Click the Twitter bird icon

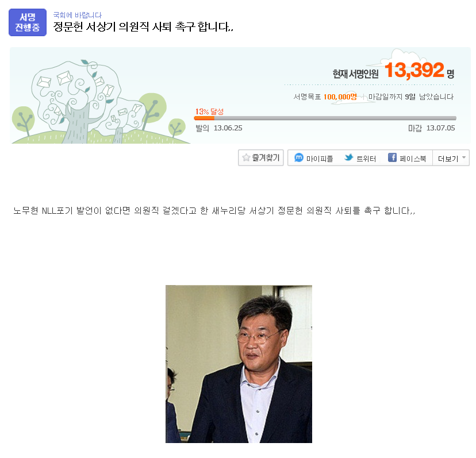click(x=349, y=157)
